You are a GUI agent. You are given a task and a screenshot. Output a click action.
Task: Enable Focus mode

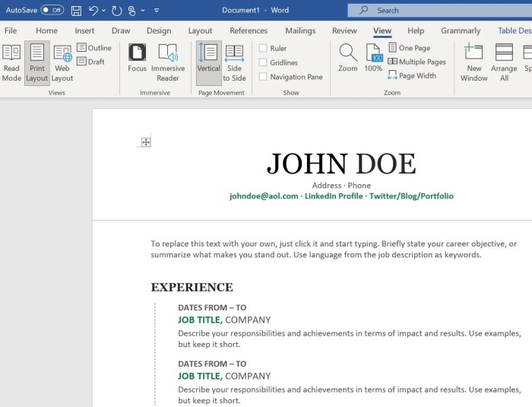click(x=137, y=58)
